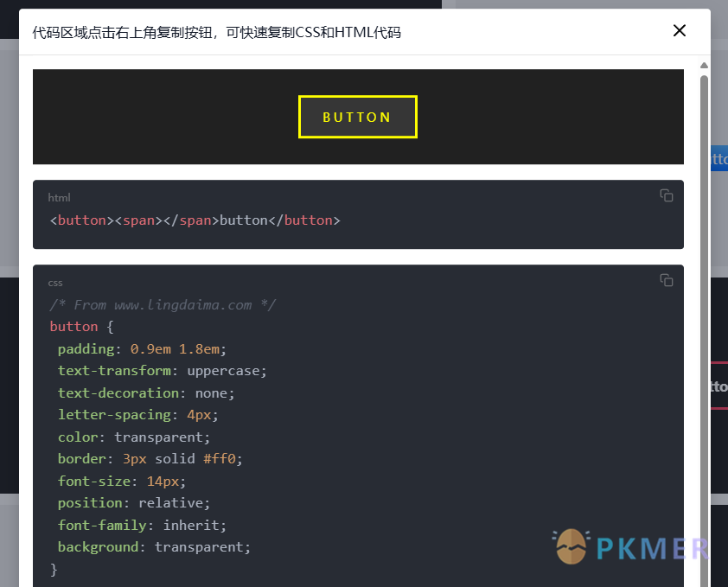Click the lingdaima.com comment line
Image resolution: width=728 pixels, height=587 pixels.
coord(163,305)
